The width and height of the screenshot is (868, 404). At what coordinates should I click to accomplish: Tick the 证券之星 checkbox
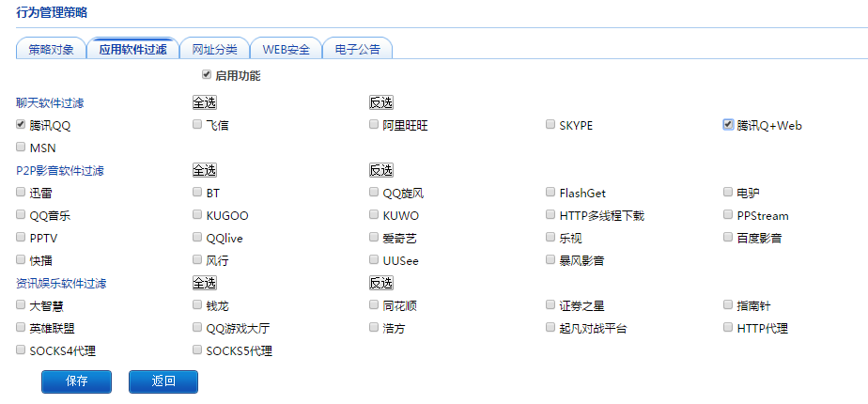coord(550,304)
